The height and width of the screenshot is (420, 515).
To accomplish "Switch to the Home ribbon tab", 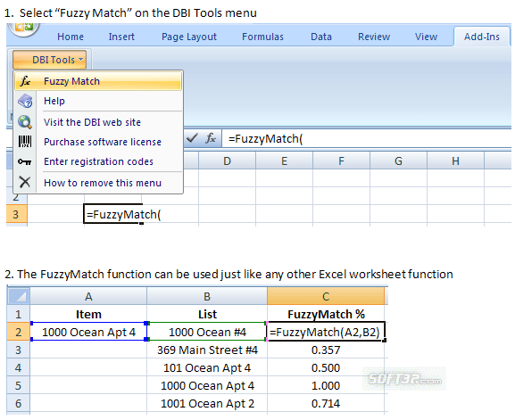I will point(71,37).
